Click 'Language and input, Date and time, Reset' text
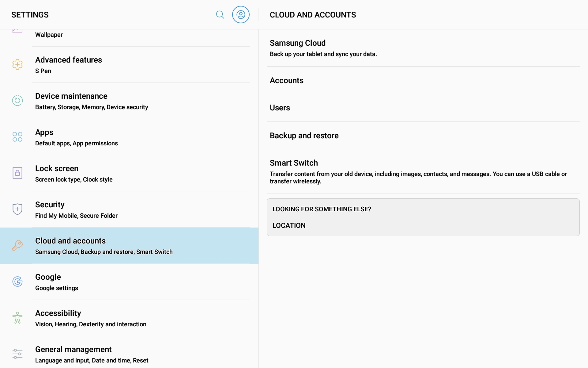The image size is (588, 368). coord(92,360)
